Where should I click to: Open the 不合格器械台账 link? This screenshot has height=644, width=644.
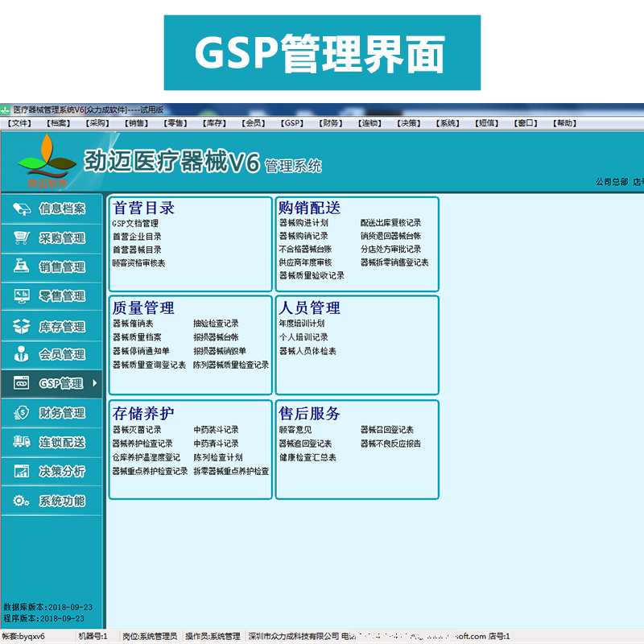[305, 249]
